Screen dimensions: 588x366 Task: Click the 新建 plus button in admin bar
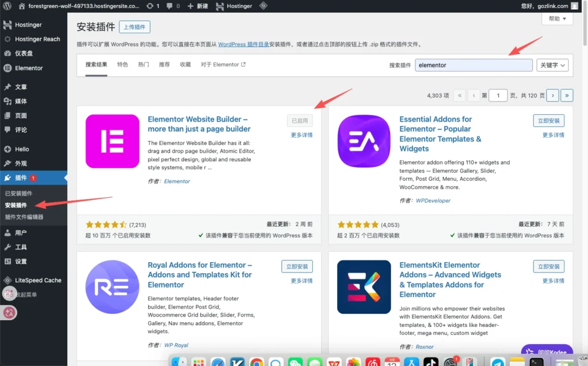pyautogui.click(x=198, y=6)
